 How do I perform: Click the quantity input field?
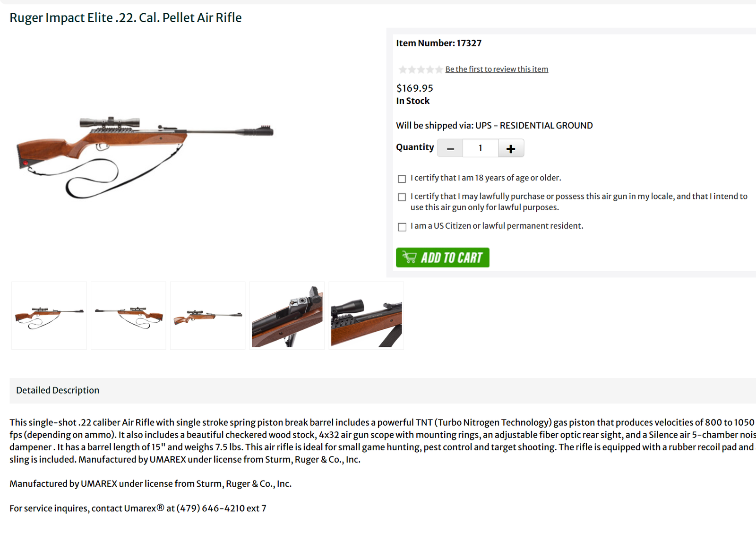pos(481,148)
